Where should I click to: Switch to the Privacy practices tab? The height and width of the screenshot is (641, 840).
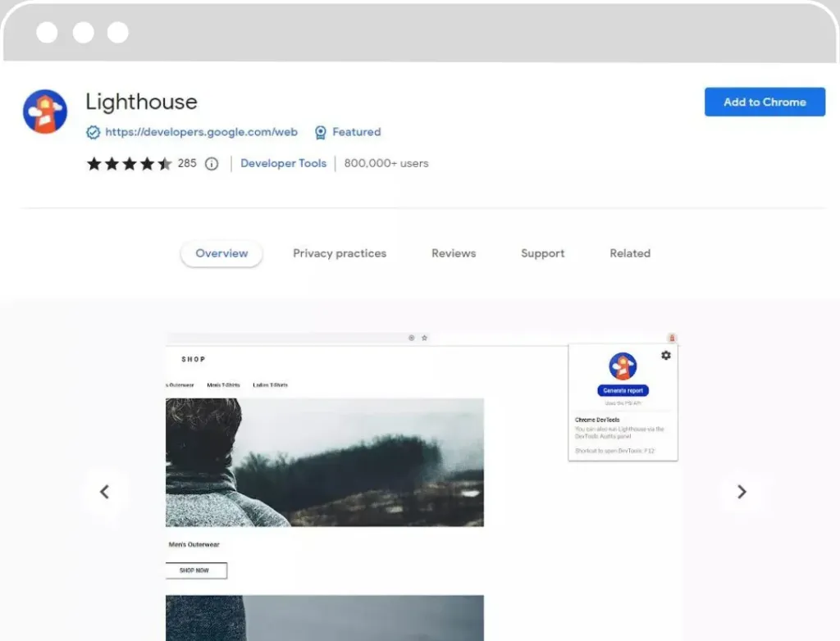pyautogui.click(x=339, y=253)
